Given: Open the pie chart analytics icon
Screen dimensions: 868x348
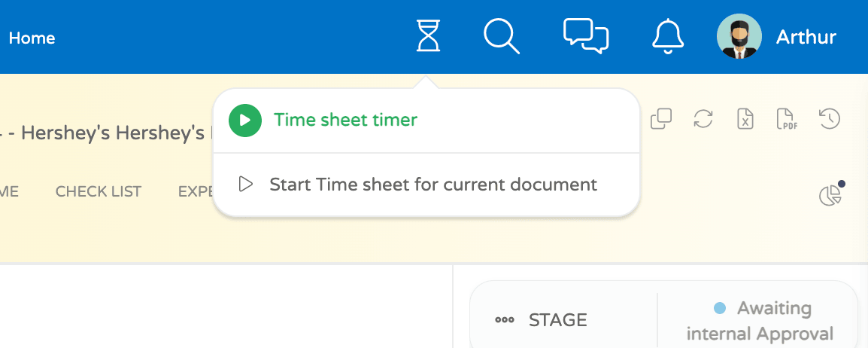Looking at the screenshot, I should click(830, 196).
